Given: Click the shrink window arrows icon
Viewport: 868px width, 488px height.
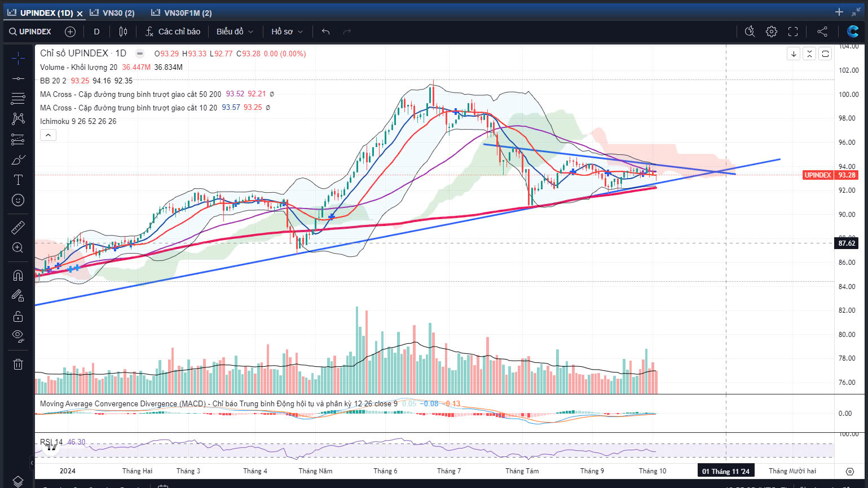Looking at the screenshot, I should click(856, 12).
